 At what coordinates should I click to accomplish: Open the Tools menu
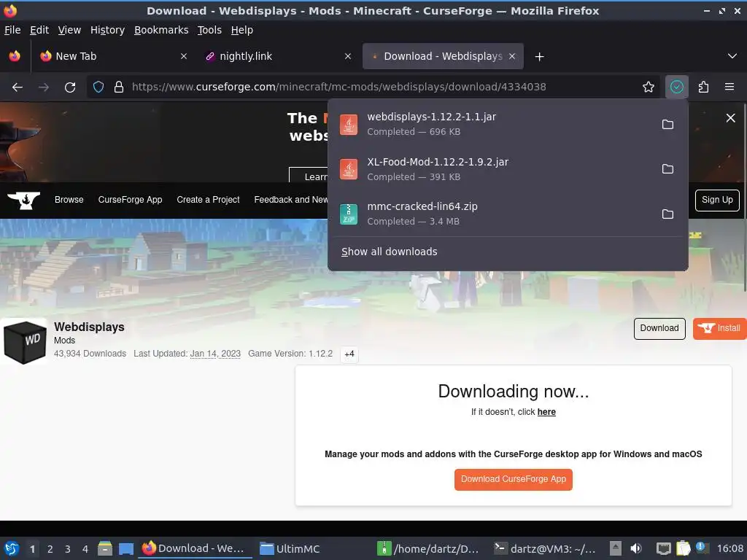tap(209, 30)
